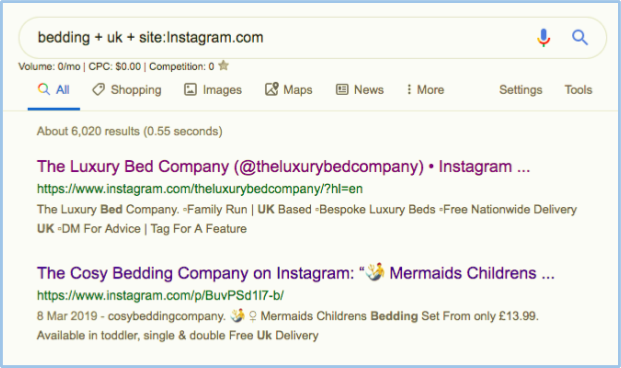The width and height of the screenshot is (621, 368).
Task: Switch to the Maps tab
Action: click(x=288, y=90)
